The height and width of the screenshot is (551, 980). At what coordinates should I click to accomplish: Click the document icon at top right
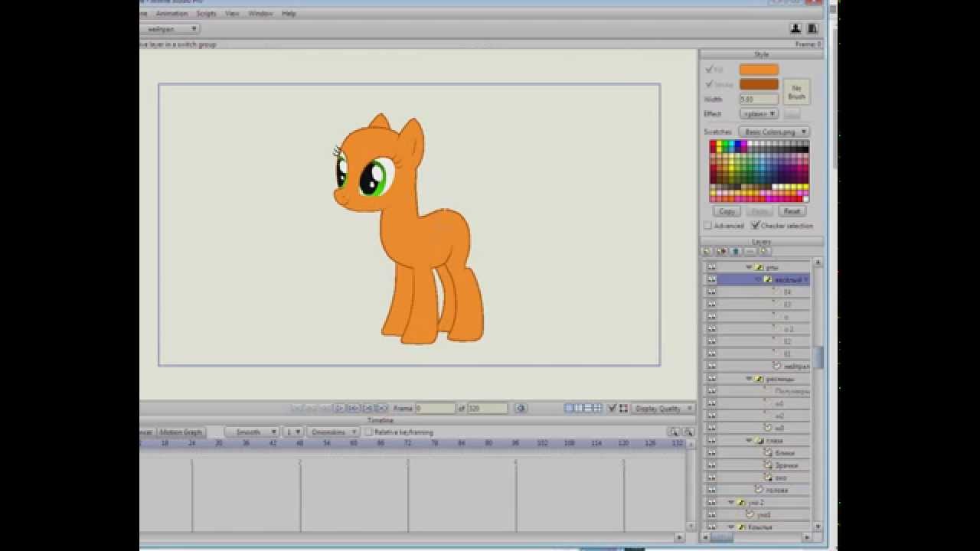pyautogui.click(x=812, y=28)
